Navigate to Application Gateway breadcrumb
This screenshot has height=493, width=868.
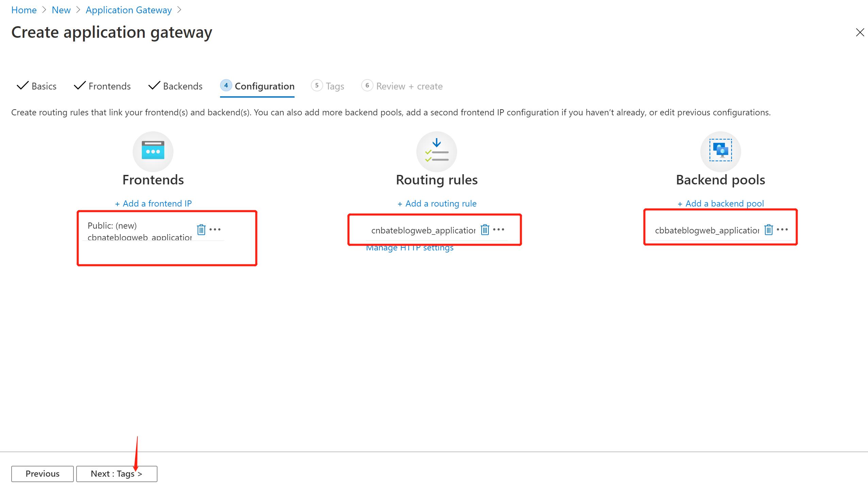click(129, 10)
